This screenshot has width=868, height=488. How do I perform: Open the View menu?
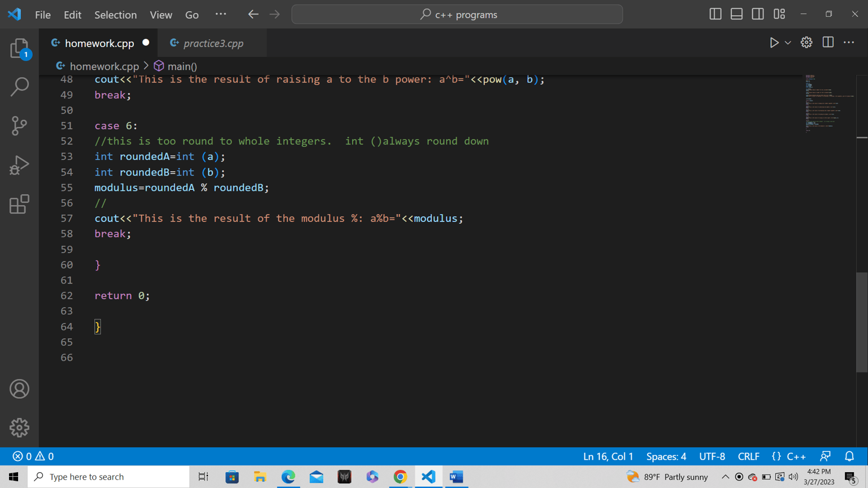pyautogui.click(x=161, y=15)
